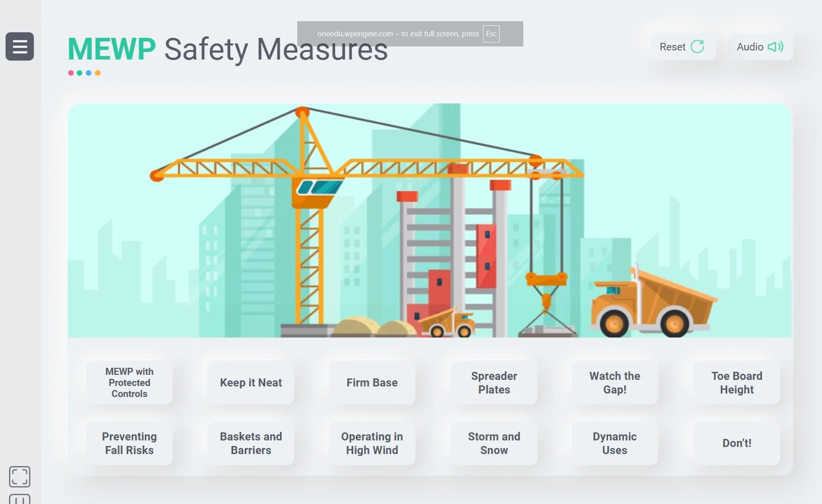This screenshot has width=822, height=504.
Task: Open Preventing Fall Risks topic
Action: coord(130,443)
